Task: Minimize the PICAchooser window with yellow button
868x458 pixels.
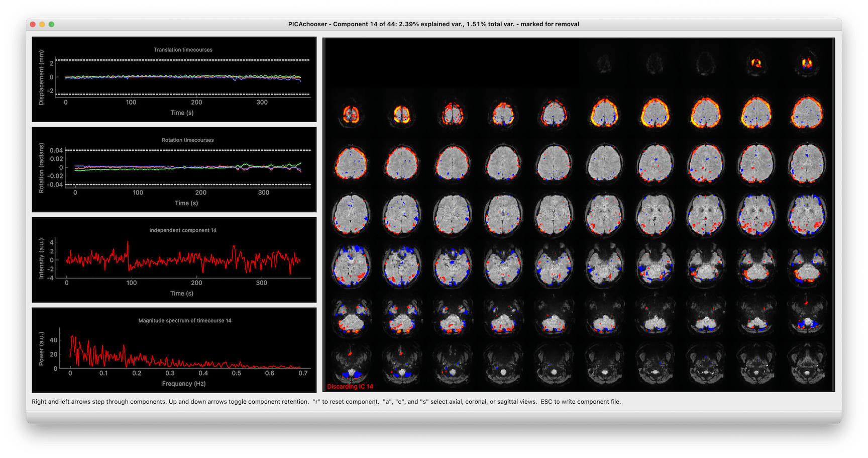Action: coord(42,24)
